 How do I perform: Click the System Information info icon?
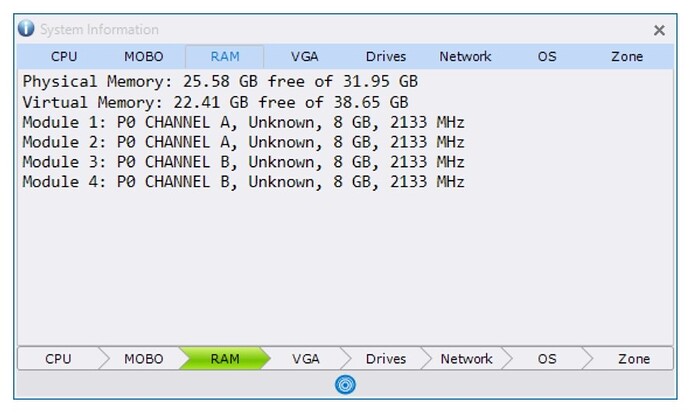tap(26, 28)
